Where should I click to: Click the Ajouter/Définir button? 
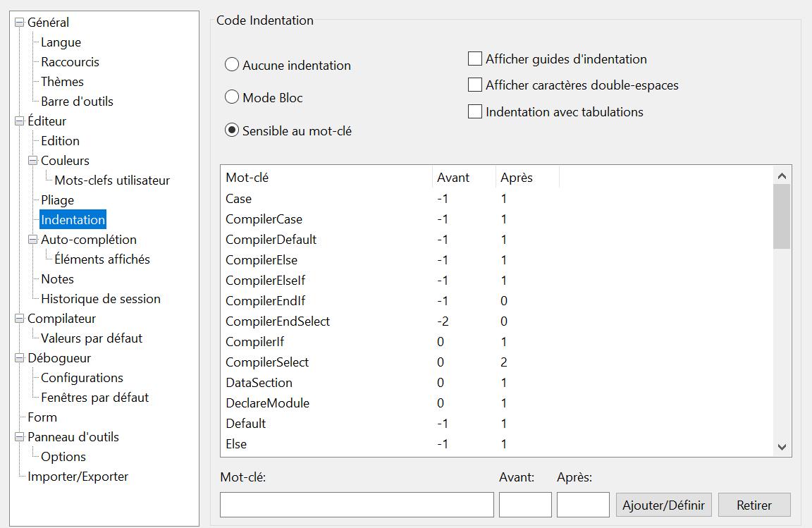(663, 505)
